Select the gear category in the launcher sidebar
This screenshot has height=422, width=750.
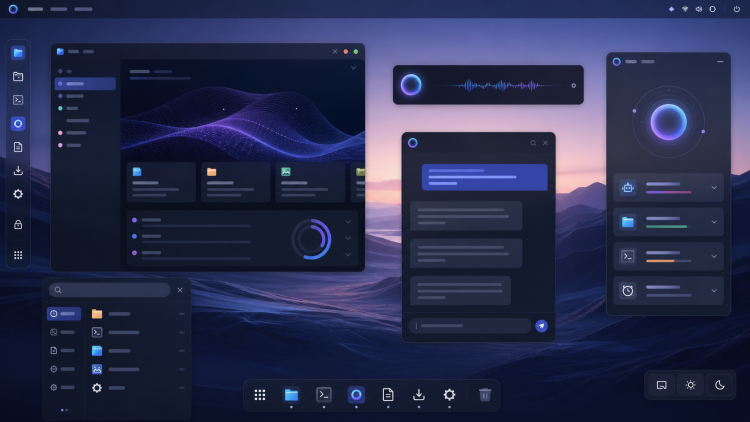pos(63,388)
